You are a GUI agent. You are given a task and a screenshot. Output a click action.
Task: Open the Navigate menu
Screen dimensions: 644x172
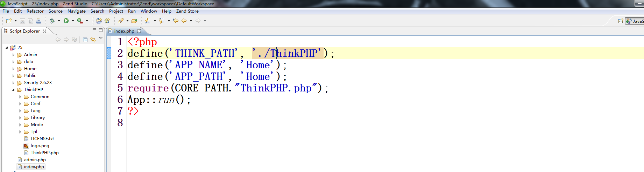pos(77,11)
